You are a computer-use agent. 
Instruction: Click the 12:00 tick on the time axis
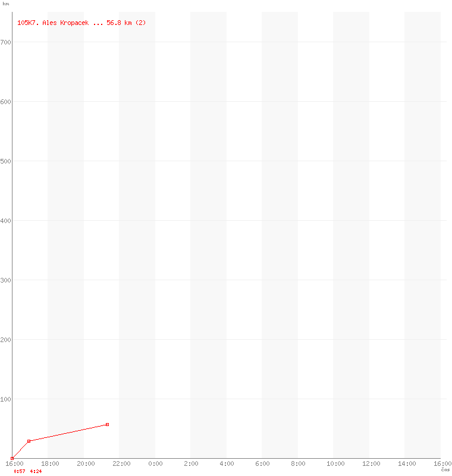point(371,464)
